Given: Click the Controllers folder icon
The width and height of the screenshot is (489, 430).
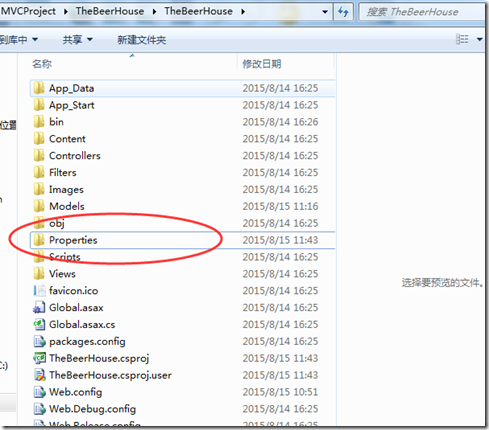Looking at the screenshot, I should 39,156.
